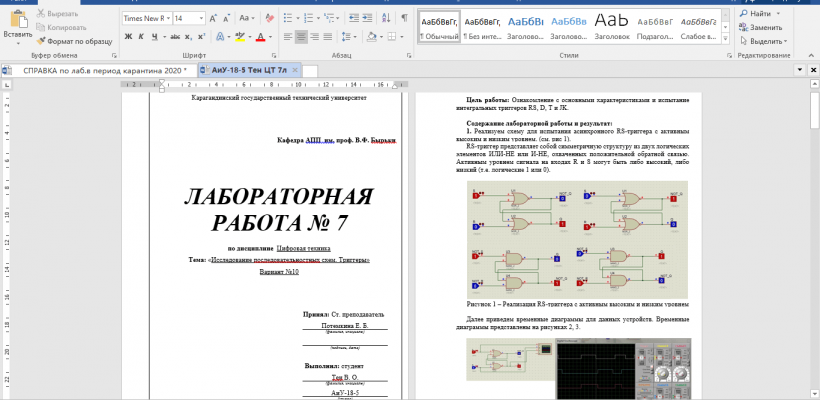This screenshot has width=820, height=400.
Task: Toggle underline Ч formatting
Action: pos(155,37)
